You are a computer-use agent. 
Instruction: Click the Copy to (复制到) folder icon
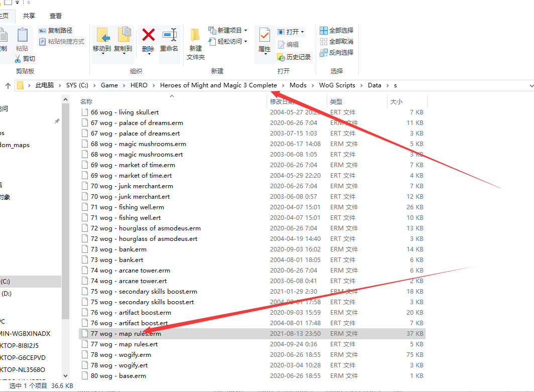(x=124, y=36)
